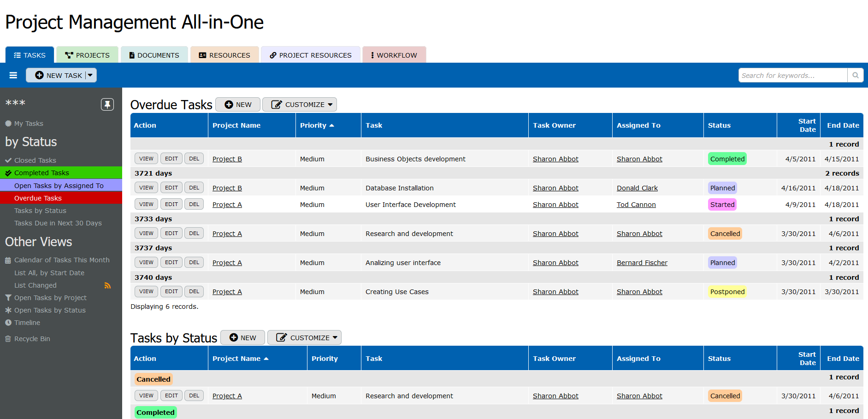Open the RSS feed icon beside List Changed
The image size is (868, 419).
pos(107,286)
